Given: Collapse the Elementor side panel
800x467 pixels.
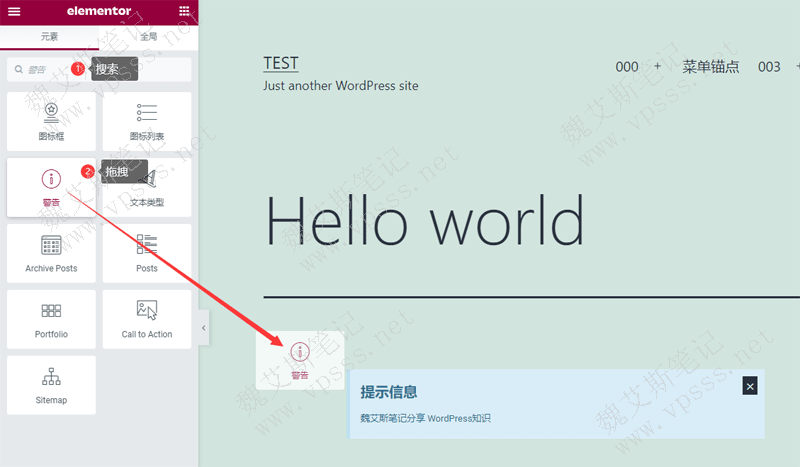Looking at the screenshot, I should click(x=204, y=328).
